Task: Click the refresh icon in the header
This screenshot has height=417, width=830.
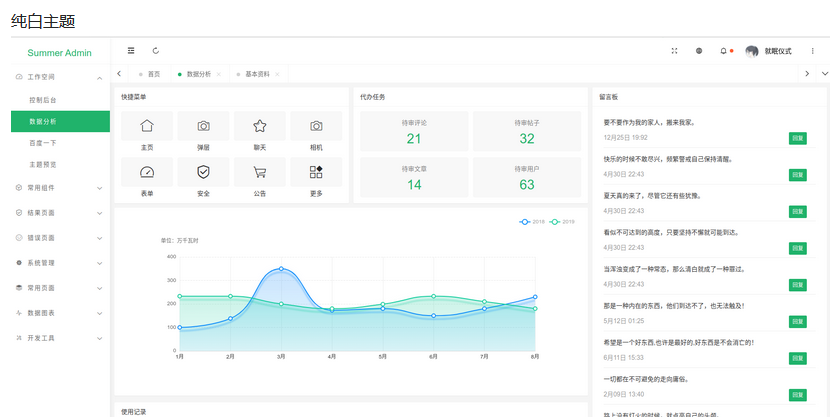Action: 155,50
